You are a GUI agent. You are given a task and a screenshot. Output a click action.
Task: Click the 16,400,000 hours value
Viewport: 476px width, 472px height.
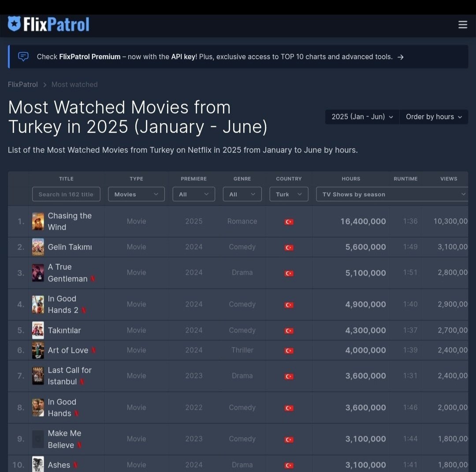[x=363, y=221]
